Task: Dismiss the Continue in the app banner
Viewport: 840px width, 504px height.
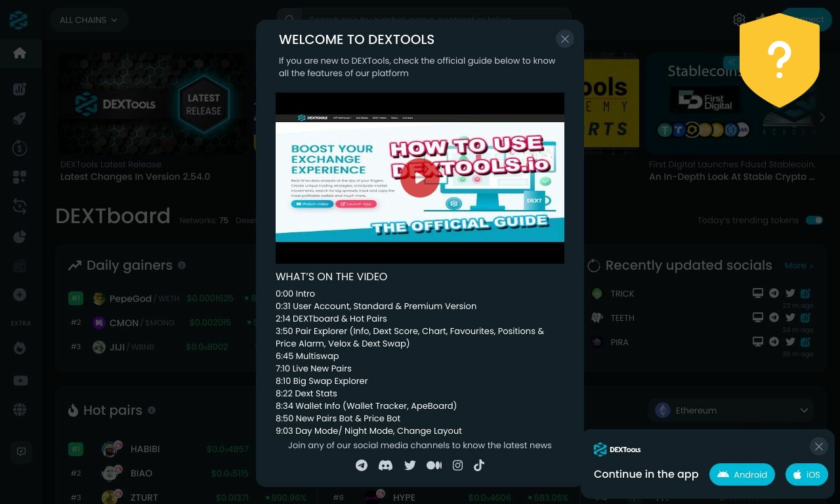Action: click(x=818, y=447)
